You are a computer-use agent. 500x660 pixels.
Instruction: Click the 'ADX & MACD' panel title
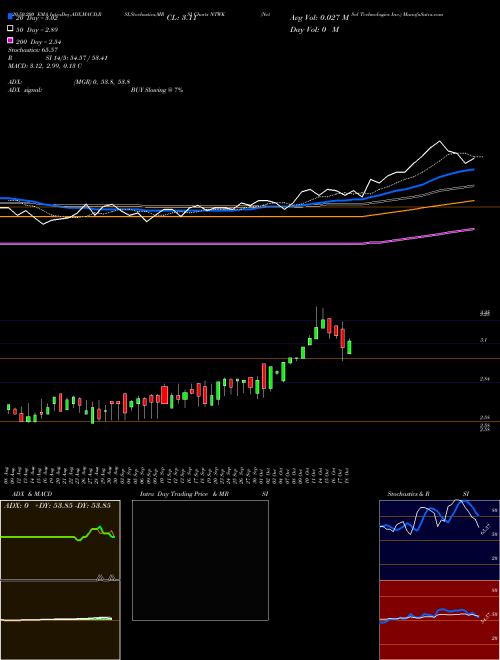point(32,494)
